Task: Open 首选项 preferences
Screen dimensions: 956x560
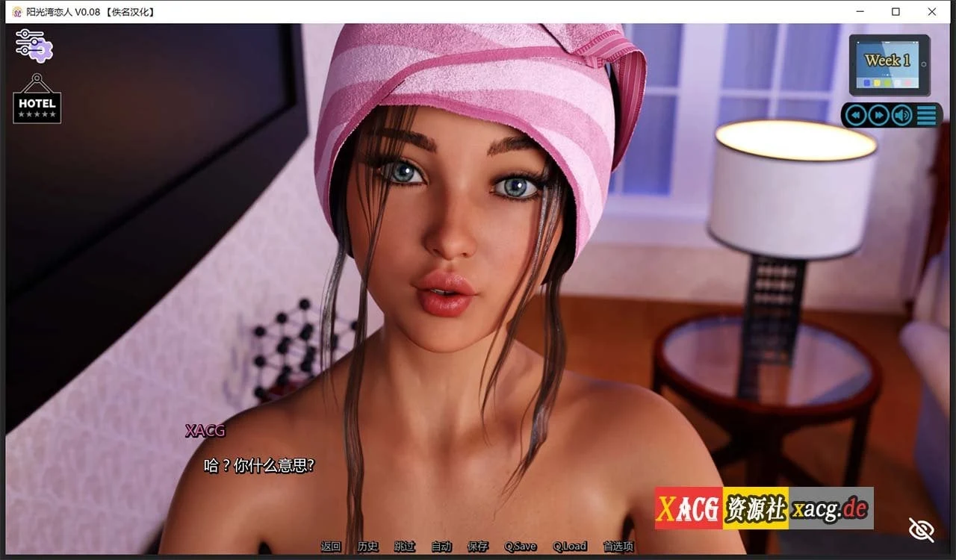Action: coord(618,547)
